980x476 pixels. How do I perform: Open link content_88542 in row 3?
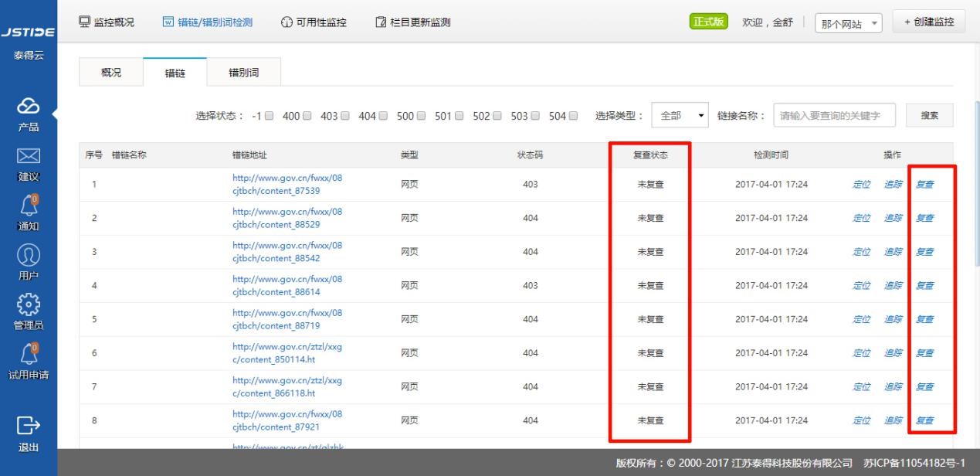point(287,251)
